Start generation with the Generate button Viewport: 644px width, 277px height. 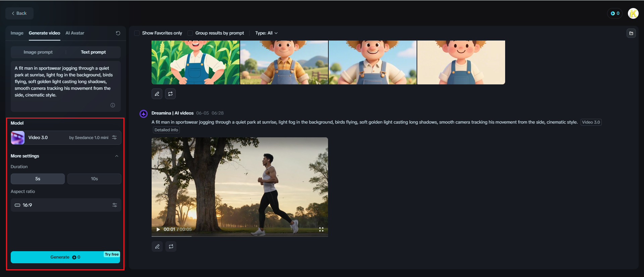[x=65, y=257]
